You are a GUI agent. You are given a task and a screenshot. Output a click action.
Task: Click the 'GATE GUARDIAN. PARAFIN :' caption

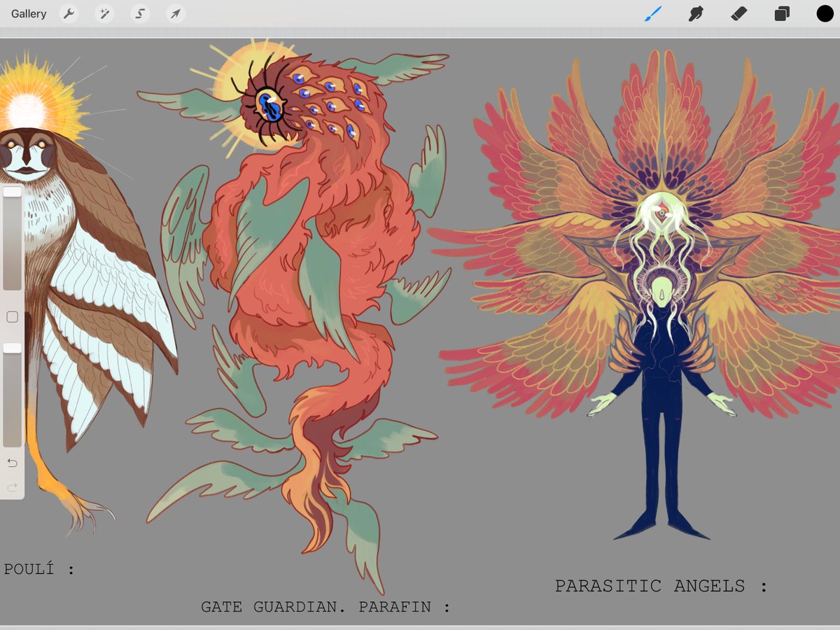pos(325,607)
